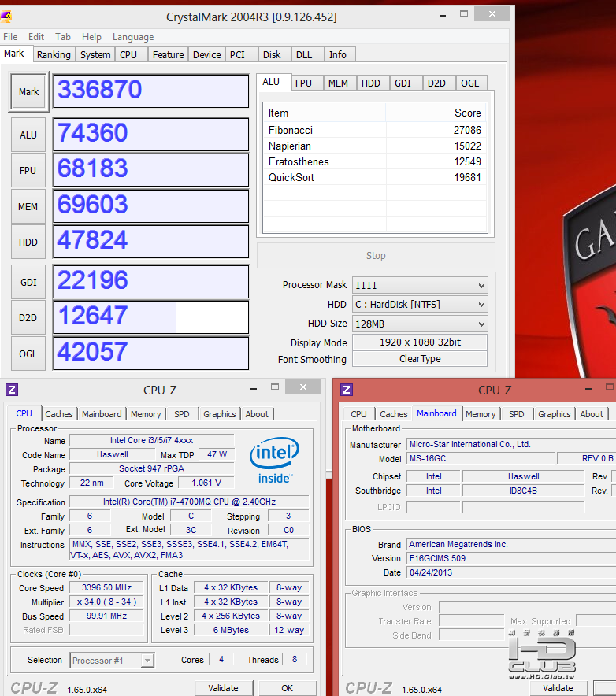Click the D2D progress bar showing 12647

(x=151, y=317)
